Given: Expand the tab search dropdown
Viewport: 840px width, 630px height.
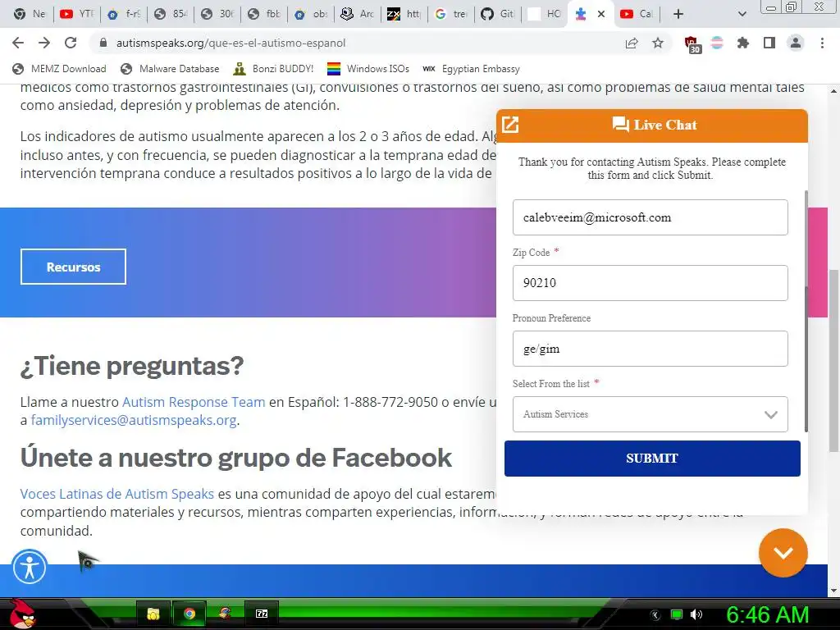Looking at the screenshot, I should click(x=742, y=14).
